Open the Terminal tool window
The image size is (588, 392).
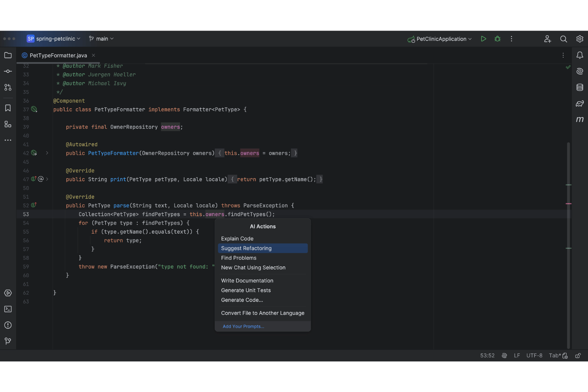(8, 309)
